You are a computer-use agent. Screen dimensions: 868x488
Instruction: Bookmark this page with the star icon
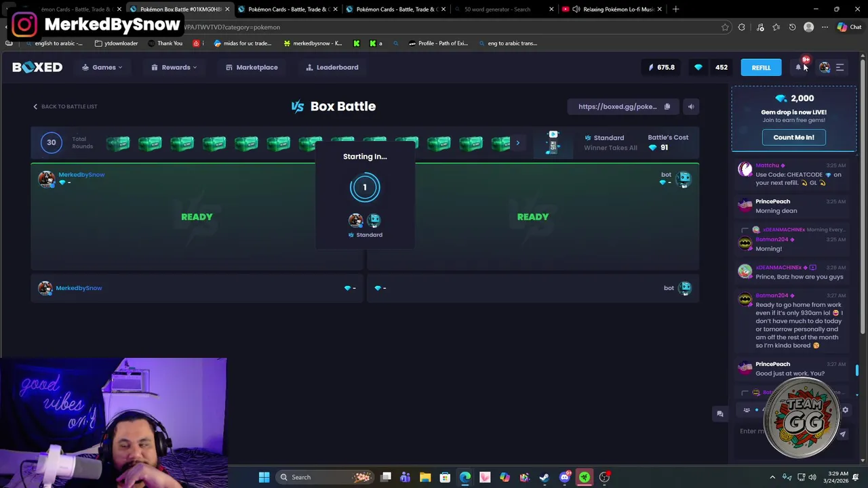coord(725,27)
